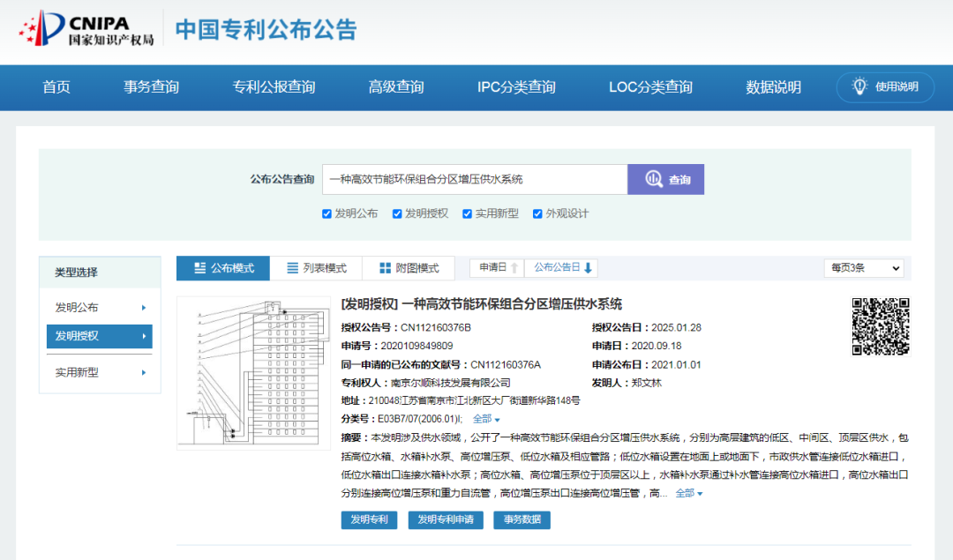Click the 发明专利申请 button
The image size is (953, 560).
point(446,520)
